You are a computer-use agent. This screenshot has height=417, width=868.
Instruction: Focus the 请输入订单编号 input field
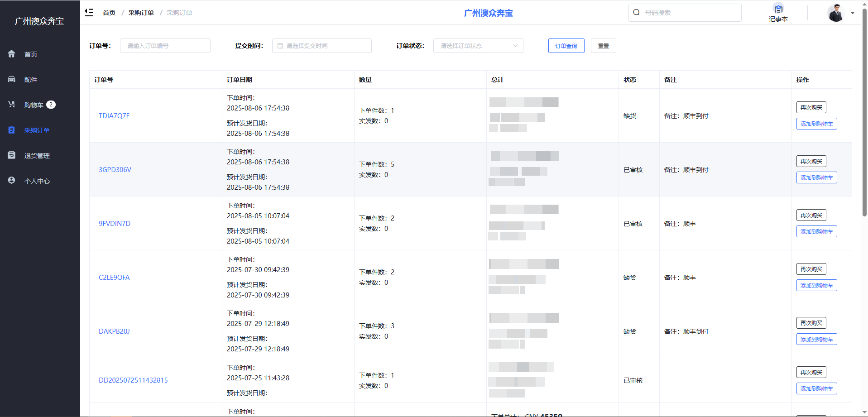tap(165, 45)
